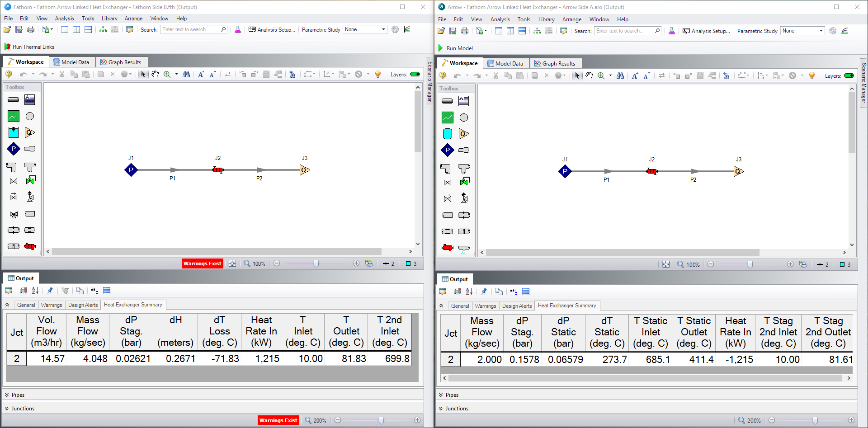This screenshot has width=868, height=428.
Task: Open the Parametric Study dropdown set to None
Action: point(365,29)
